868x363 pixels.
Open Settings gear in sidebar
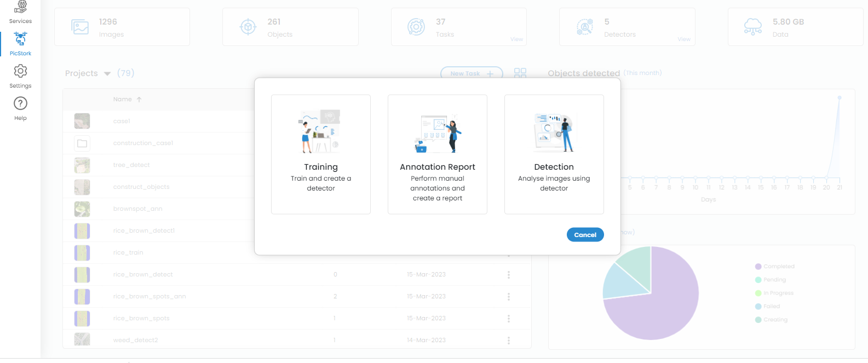[x=20, y=71]
